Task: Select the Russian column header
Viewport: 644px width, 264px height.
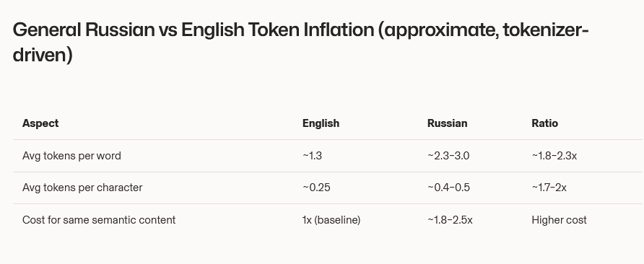Action: point(448,123)
